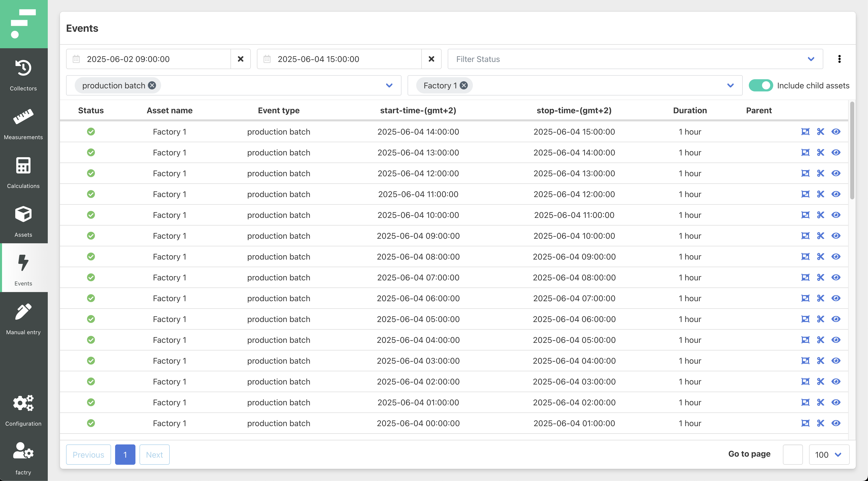View the event starting 2025-06-04 13:00:00

[x=836, y=153]
